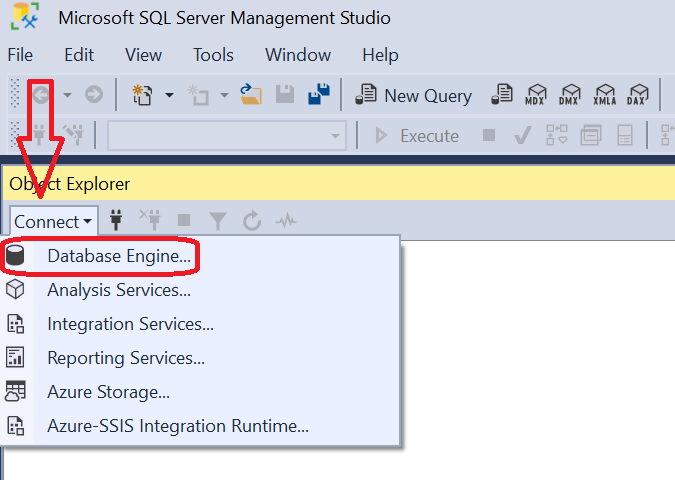Open the Edit menu
675x480 pixels.
pos(79,55)
